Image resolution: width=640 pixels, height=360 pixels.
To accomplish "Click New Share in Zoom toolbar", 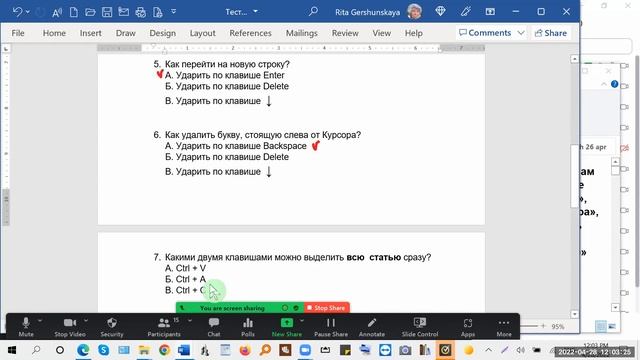I will pos(287,327).
